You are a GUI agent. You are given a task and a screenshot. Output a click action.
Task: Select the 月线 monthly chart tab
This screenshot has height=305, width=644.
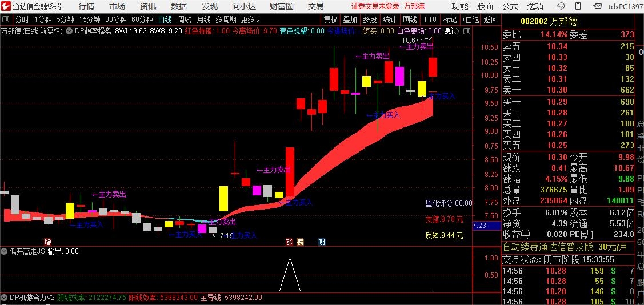203,19
